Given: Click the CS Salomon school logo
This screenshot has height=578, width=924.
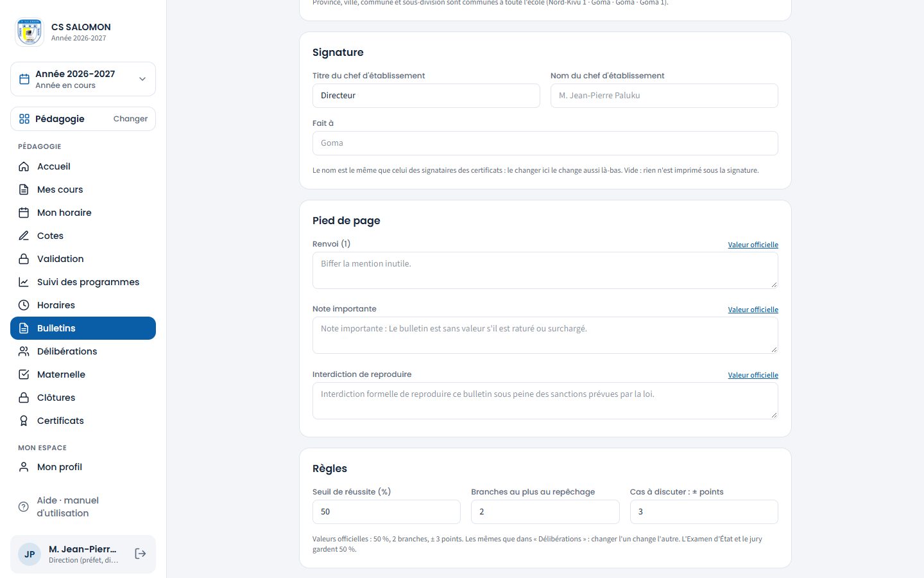Looking at the screenshot, I should tap(30, 32).
